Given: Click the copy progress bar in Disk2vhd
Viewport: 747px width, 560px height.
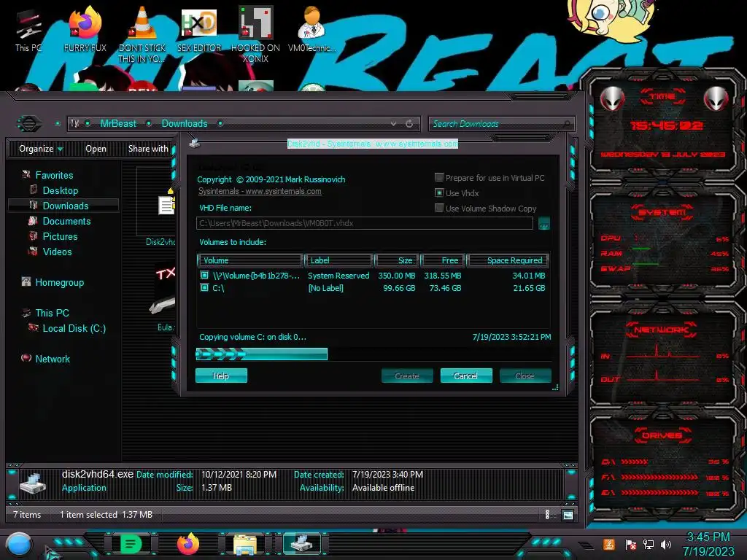Looking at the screenshot, I should (x=373, y=354).
